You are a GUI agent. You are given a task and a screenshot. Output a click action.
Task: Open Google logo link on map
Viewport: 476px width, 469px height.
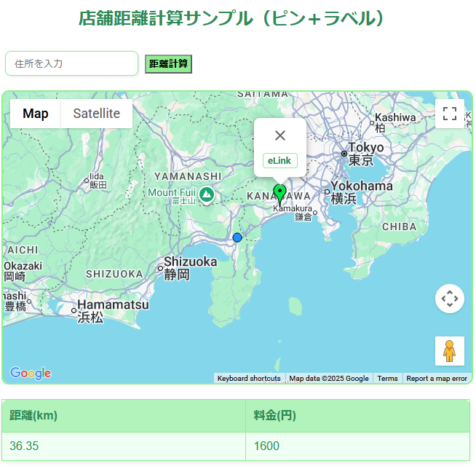pos(31,373)
